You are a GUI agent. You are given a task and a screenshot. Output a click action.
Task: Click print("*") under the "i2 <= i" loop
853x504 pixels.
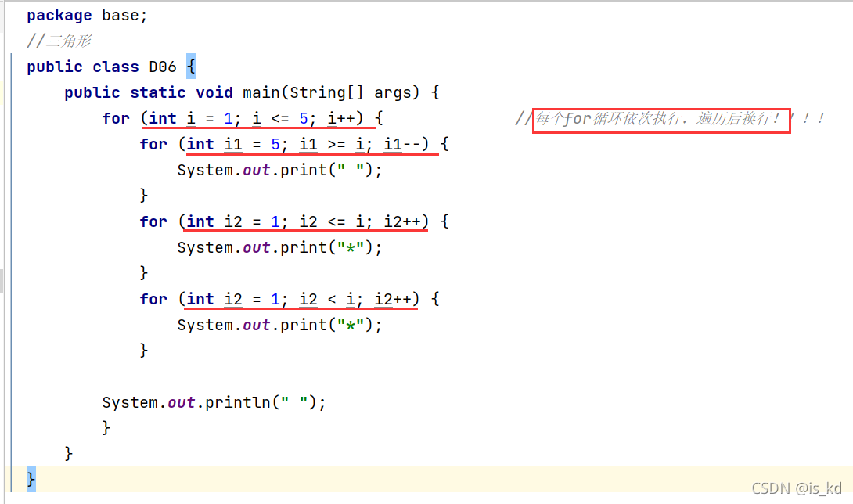click(x=279, y=247)
